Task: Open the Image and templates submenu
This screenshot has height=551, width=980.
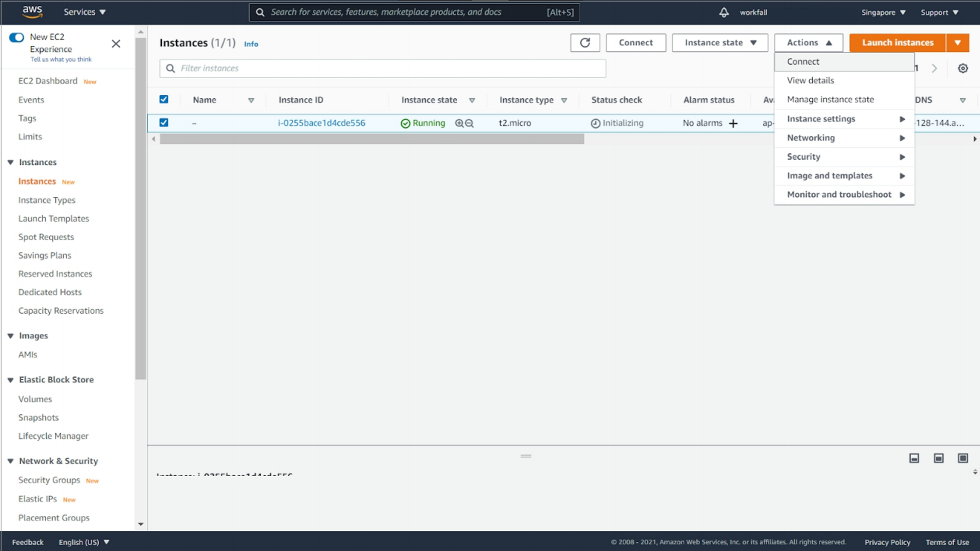Action: (x=844, y=175)
